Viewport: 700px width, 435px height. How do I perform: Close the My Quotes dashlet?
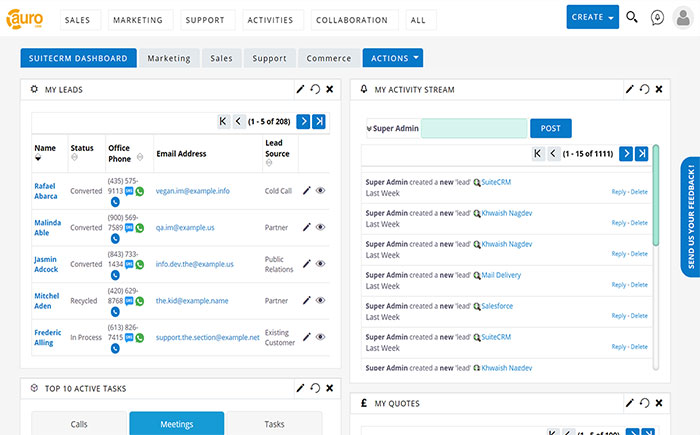pyautogui.click(x=658, y=403)
